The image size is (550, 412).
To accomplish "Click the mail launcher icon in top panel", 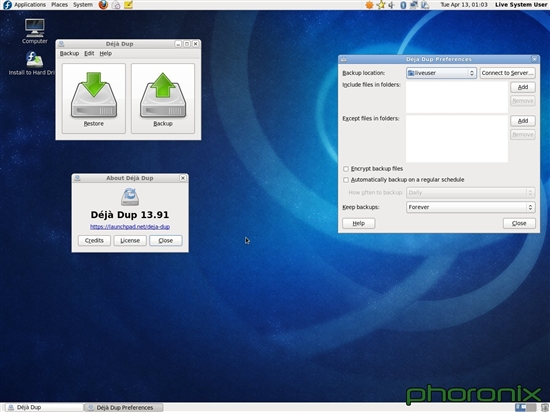I will pos(116,5).
